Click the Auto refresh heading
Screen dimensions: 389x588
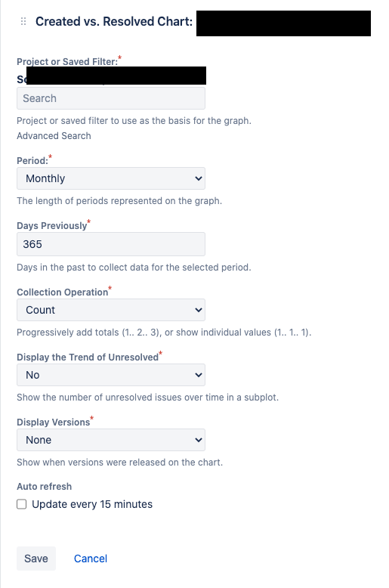pyautogui.click(x=45, y=487)
